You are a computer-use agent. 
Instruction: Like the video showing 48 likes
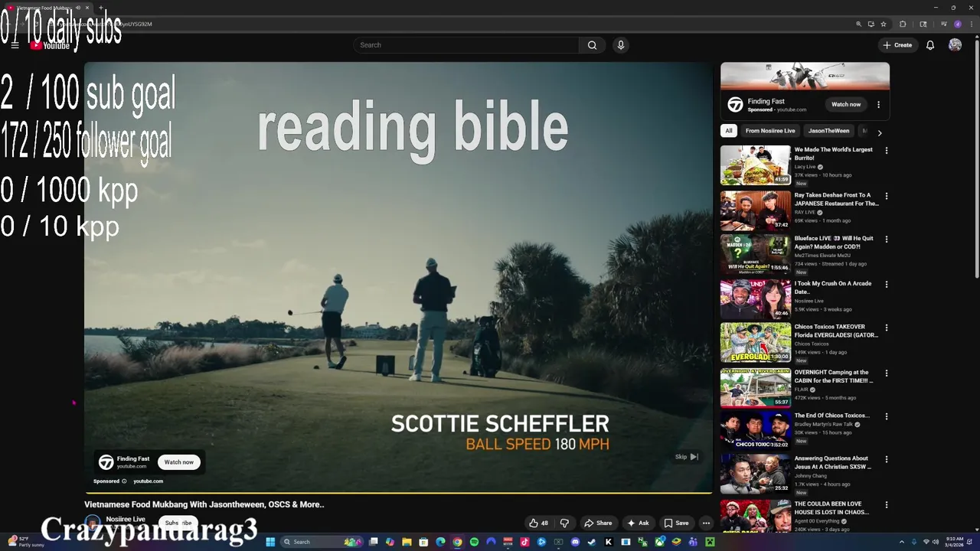538,523
